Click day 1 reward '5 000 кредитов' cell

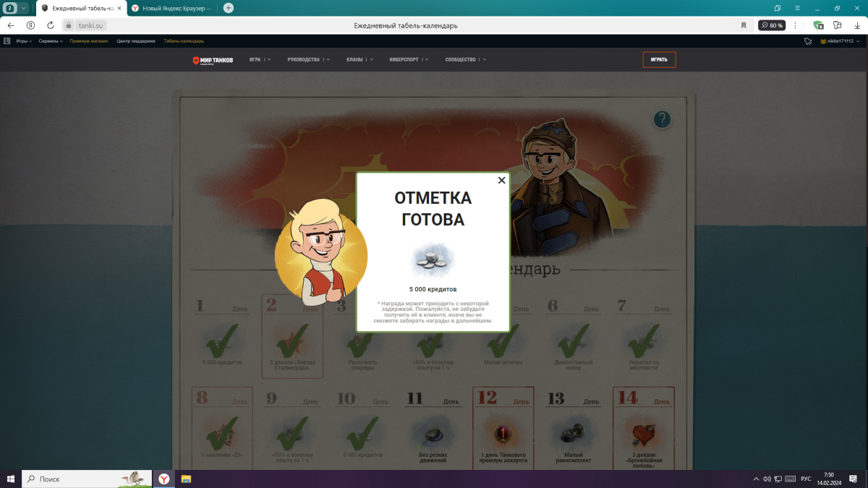[x=221, y=338]
